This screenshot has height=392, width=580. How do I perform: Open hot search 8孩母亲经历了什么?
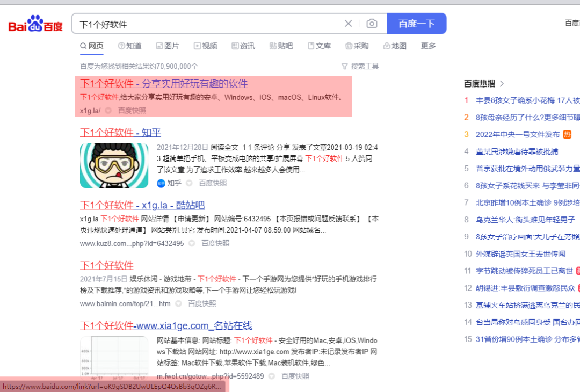pyautogui.click(x=528, y=118)
